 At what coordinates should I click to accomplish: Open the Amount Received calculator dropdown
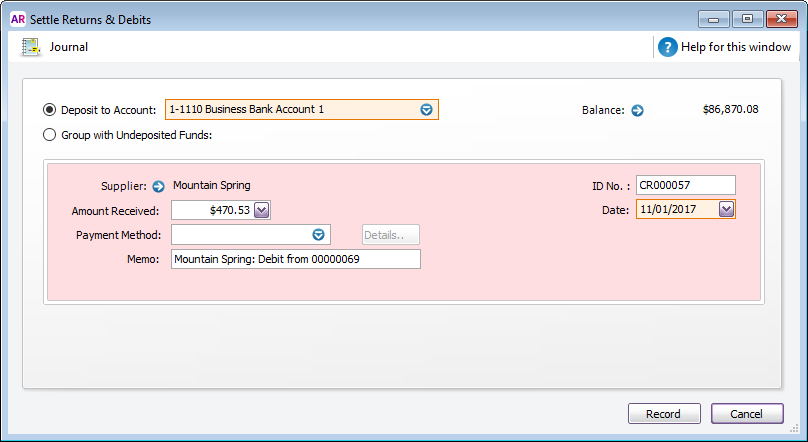coord(261,210)
